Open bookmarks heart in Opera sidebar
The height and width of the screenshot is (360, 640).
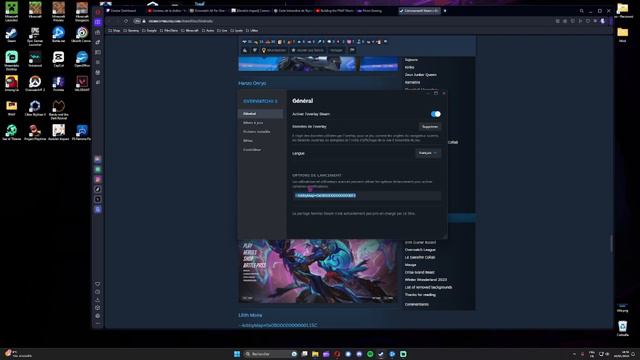(x=98, y=284)
